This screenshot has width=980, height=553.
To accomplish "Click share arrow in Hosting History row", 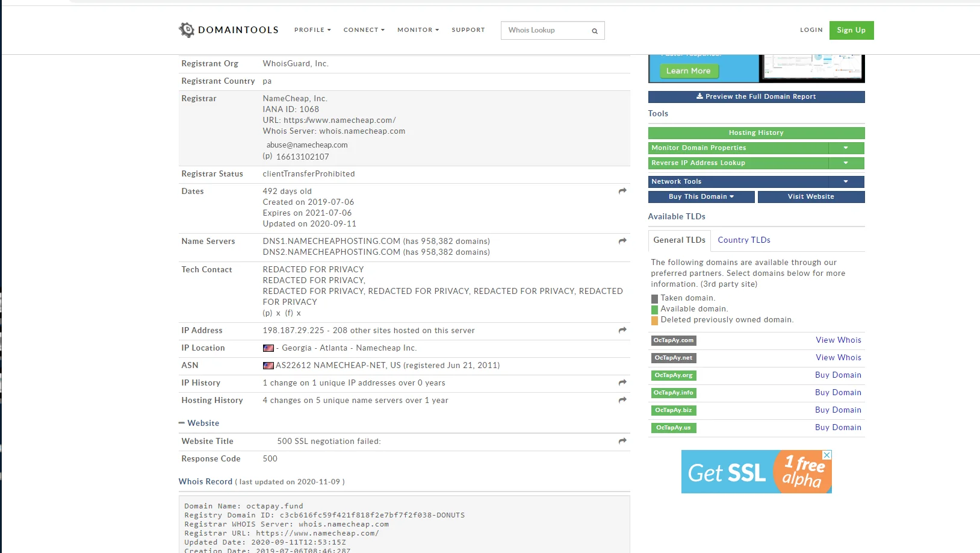I will click(622, 400).
